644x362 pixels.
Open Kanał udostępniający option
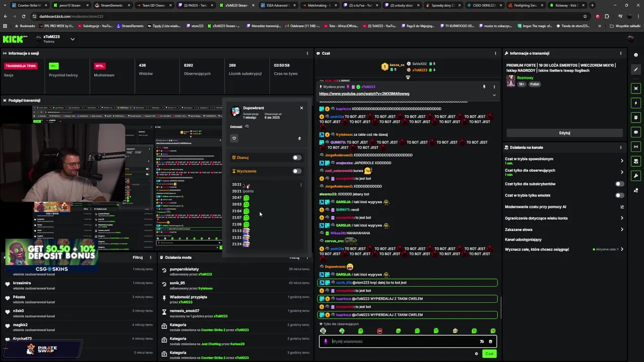point(523,239)
